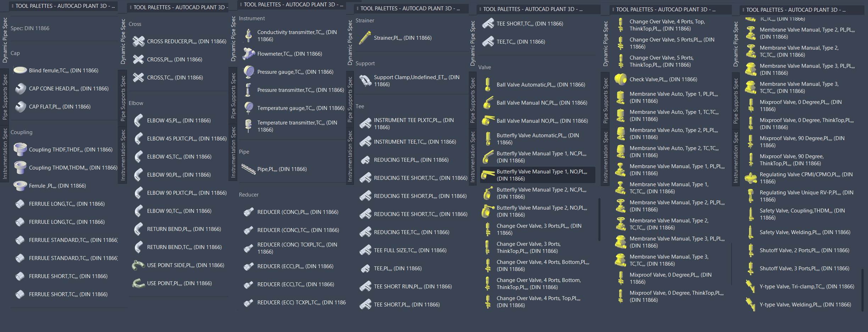Select the Support Clamp icon
The height and width of the screenshot is (332, 868).
365,81
